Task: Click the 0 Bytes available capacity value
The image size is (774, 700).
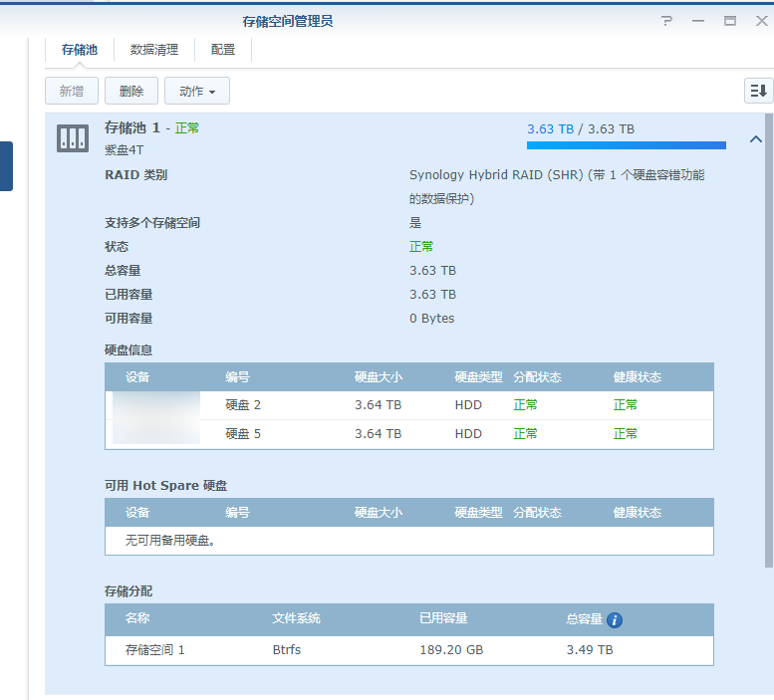Action: pyautogui.click(x=431, y=319)
